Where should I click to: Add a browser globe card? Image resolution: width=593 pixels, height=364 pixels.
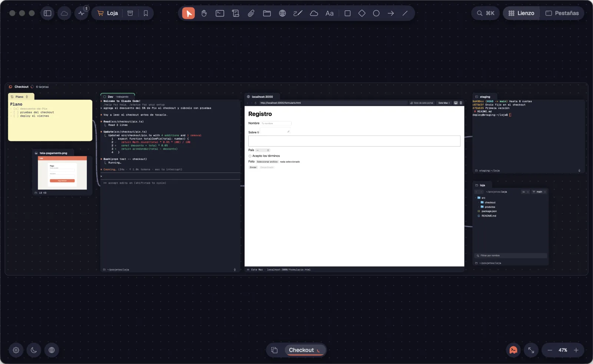tap(282, 13)
